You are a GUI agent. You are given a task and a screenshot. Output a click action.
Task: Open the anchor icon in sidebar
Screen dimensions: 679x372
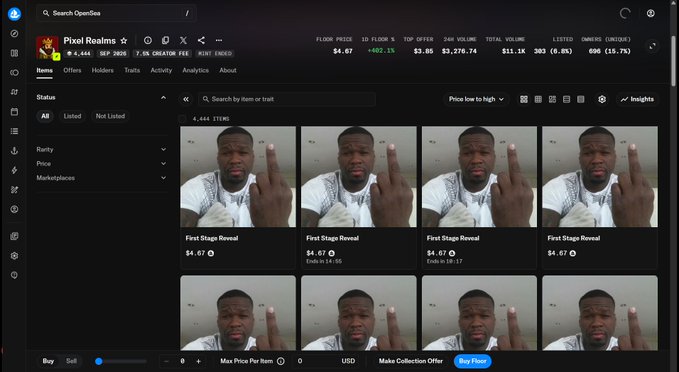14,151
